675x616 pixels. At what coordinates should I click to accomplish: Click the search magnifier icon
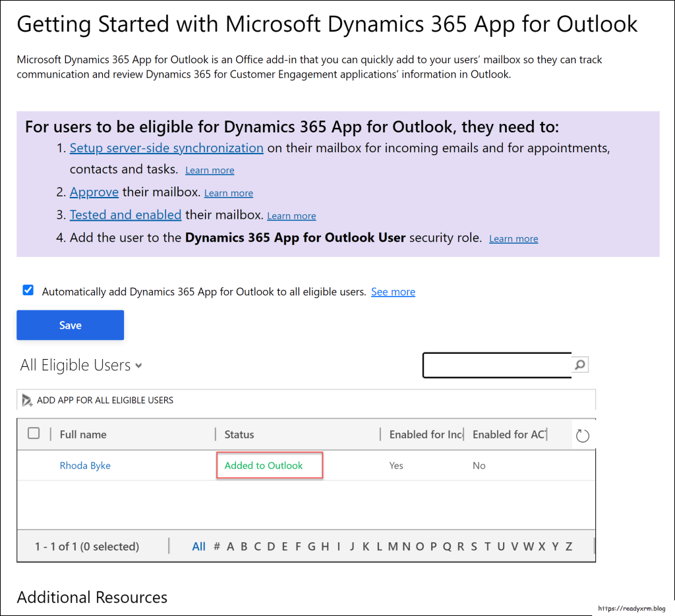pyautogui.click(x=579, y=364)
